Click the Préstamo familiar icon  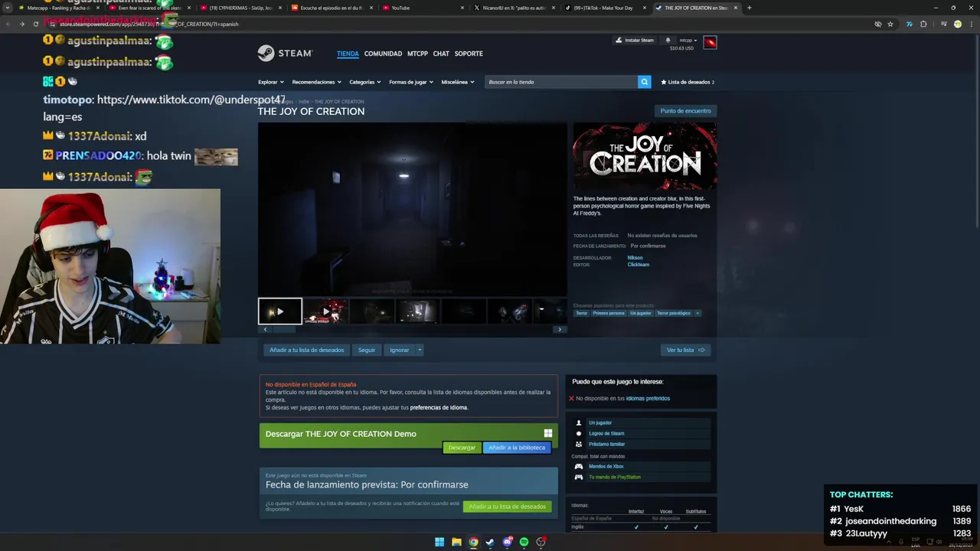click(x=579, y=444)
